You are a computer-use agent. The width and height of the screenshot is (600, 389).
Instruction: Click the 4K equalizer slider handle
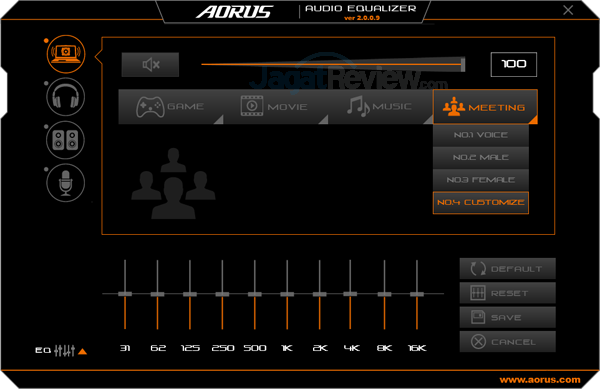(x=350, y=294)
